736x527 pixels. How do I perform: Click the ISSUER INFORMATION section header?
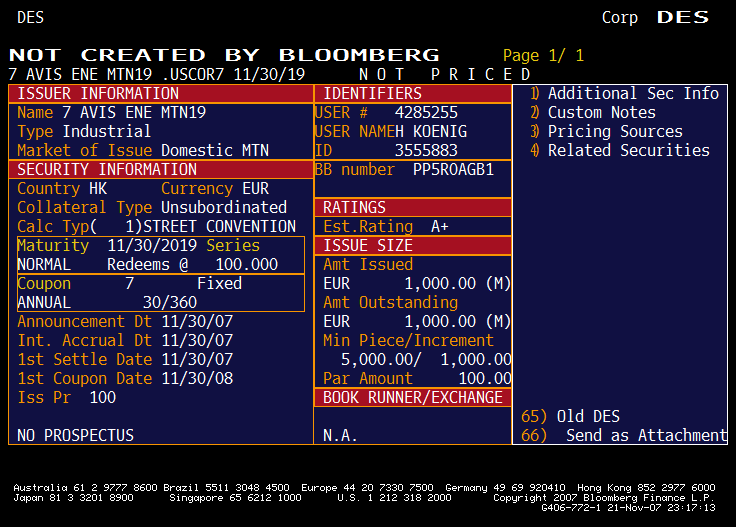coord(161,93)
